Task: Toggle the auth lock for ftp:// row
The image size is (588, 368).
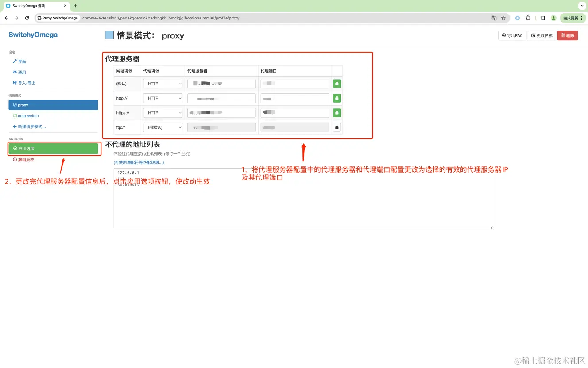Action: [x=337, y=127]
